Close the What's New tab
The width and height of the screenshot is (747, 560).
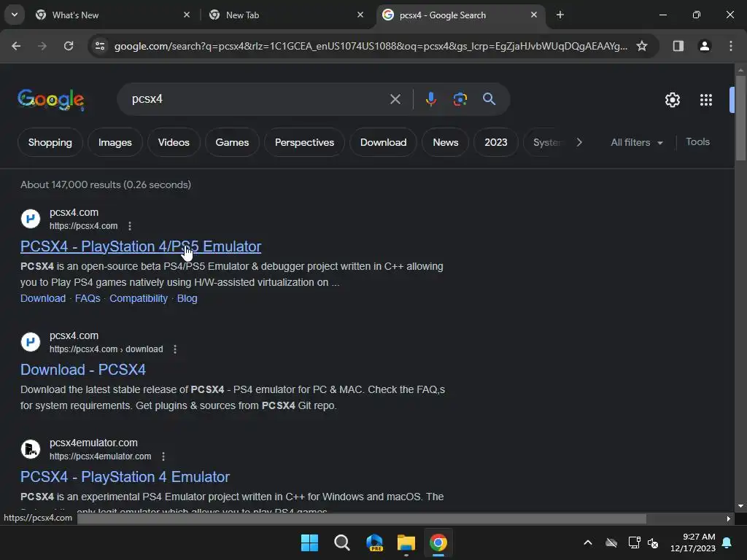[187, 15]
